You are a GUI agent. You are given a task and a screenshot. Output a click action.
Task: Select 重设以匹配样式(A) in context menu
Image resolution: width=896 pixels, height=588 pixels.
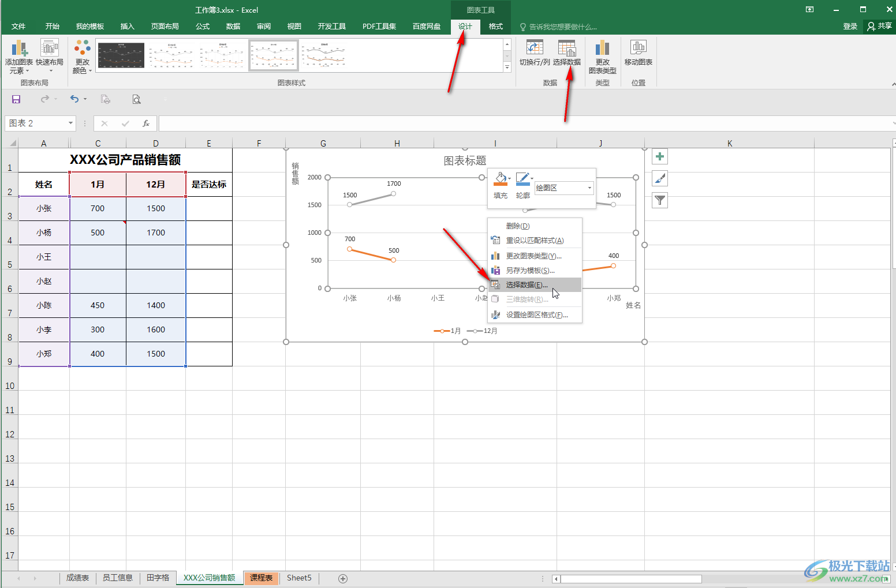[x=535, y=241]
